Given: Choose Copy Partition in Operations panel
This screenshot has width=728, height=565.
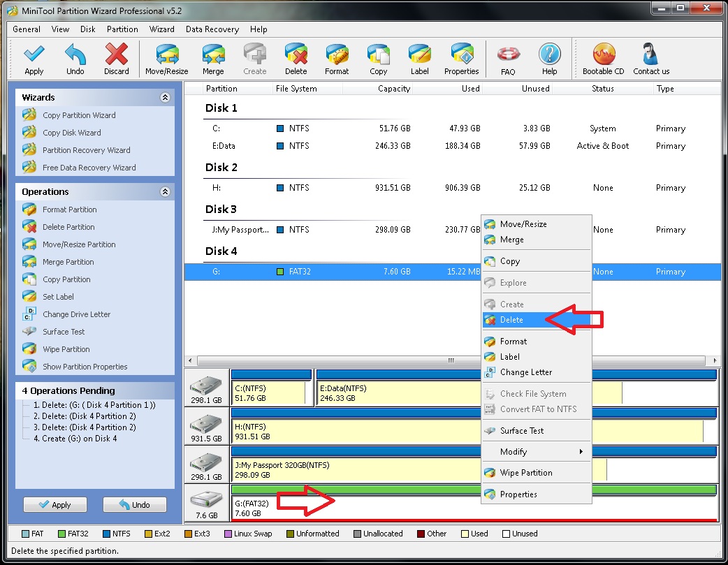Looking at the screenshot, I should pos(57,279).
